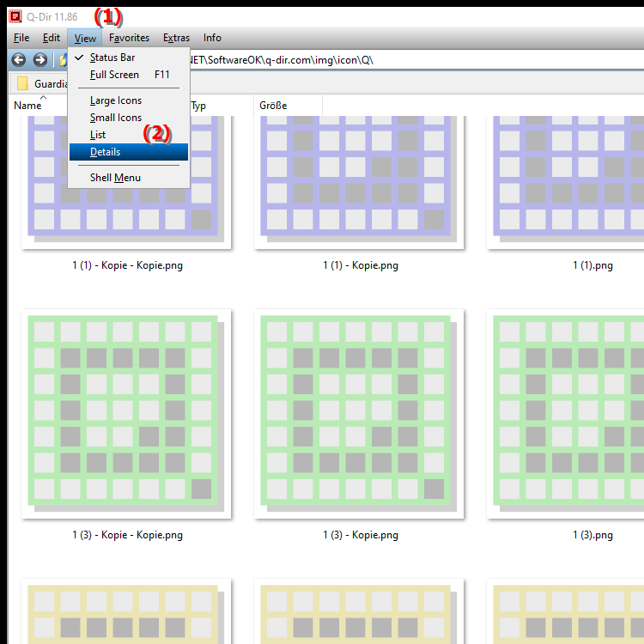This screenshot has width=644, height=644.
Task: Switch view to Large Icons
Action: pyautogui.click(x=129, y=100)
